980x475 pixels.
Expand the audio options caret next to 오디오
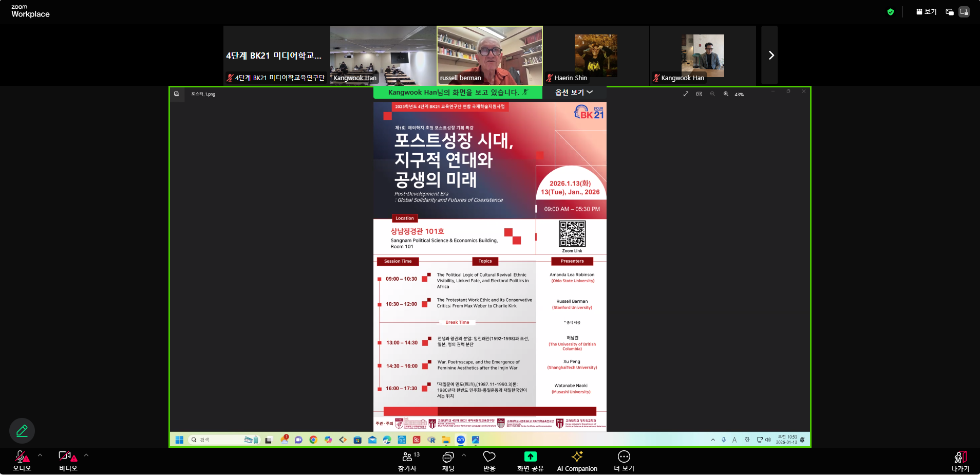pyautogui.click(x=40, y=455)
